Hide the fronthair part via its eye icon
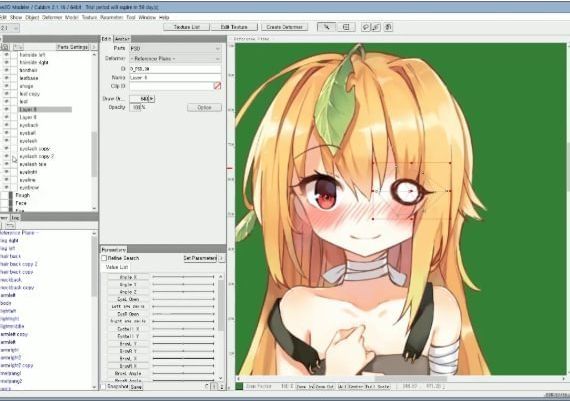This screenshot has height=401, width=570. click(x=6, y=70)
